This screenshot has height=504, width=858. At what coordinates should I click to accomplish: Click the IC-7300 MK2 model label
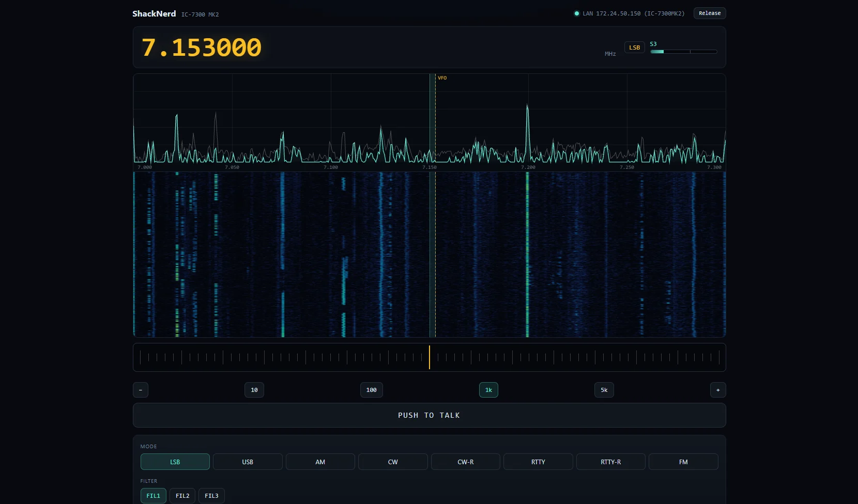(200, 14)
